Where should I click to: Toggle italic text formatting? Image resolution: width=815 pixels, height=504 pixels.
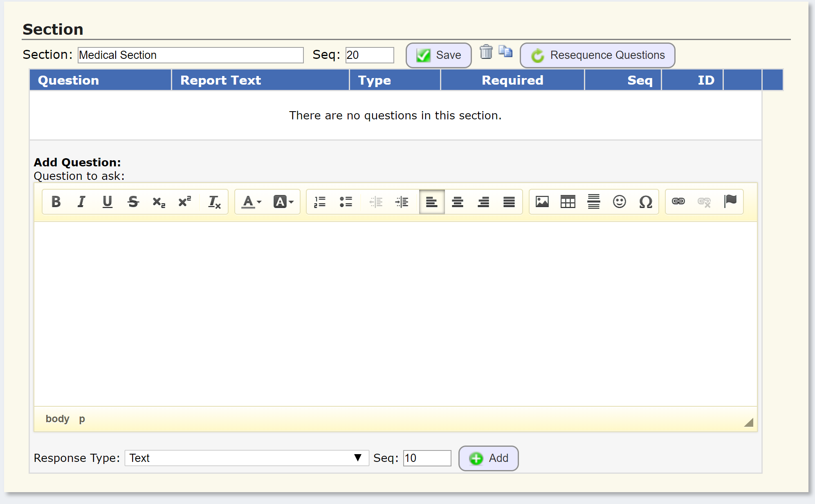pyautogui.click(x=81, y=202)
